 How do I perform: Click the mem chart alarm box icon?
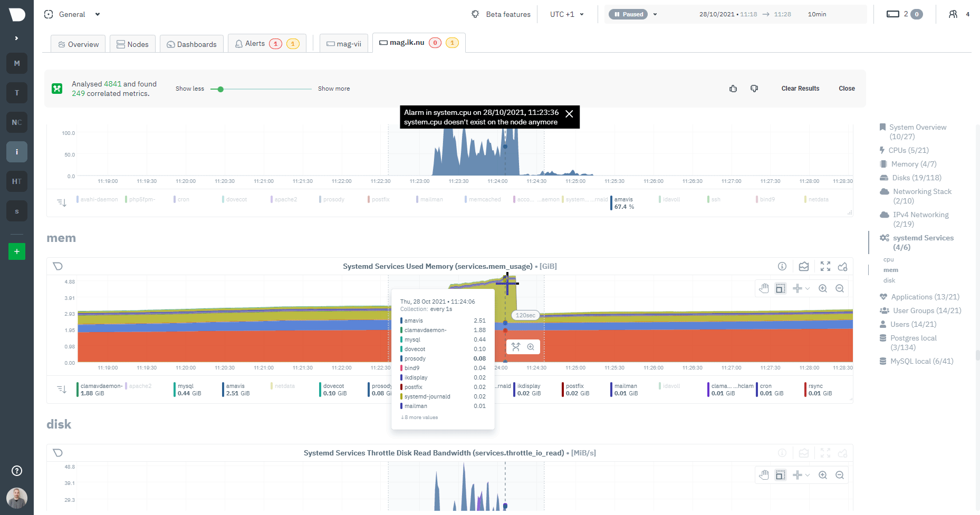pos(804,266)
